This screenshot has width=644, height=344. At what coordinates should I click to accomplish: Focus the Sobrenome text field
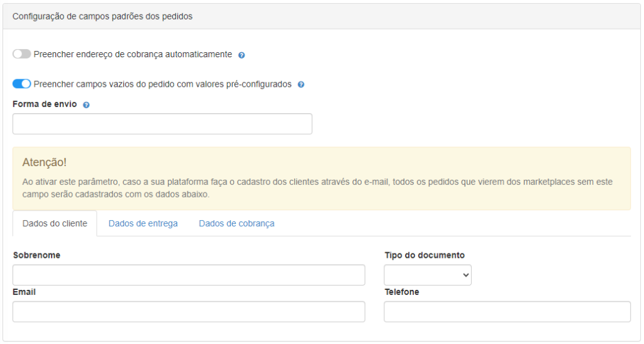tap(189, 275)
